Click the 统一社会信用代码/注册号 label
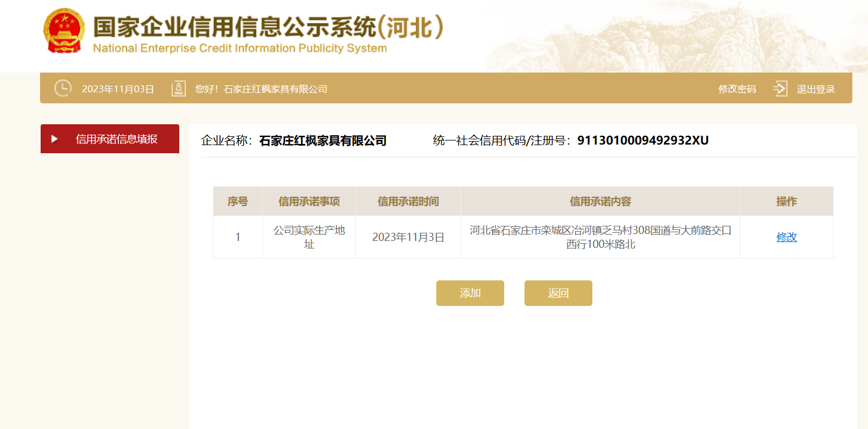The image size is (868, 429). 502,140
